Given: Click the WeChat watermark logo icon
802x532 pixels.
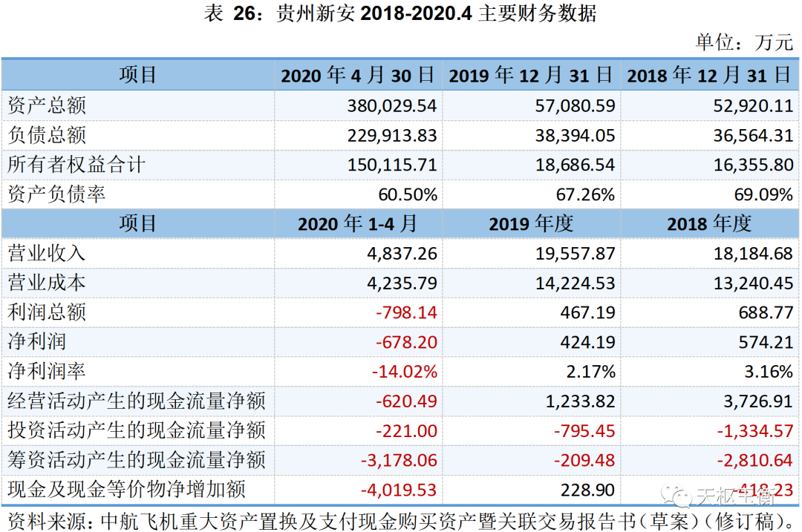Looking at the screenshot, I should pyautogui.click(x=677, y=494).
